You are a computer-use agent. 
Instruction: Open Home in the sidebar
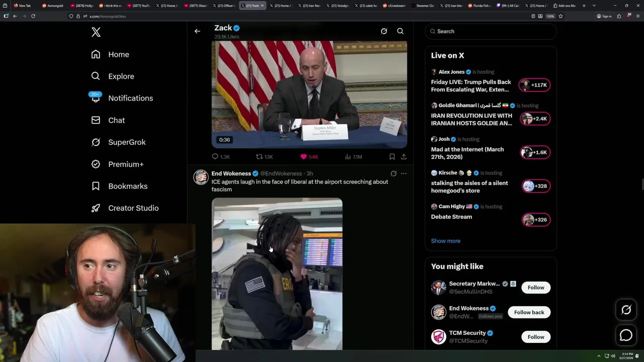(x=110, y=54)
